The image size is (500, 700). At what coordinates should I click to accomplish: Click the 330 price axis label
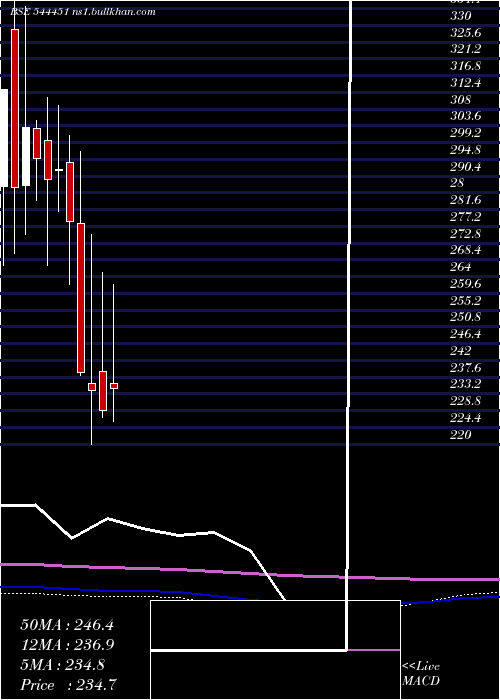click(x=461, y=16)
